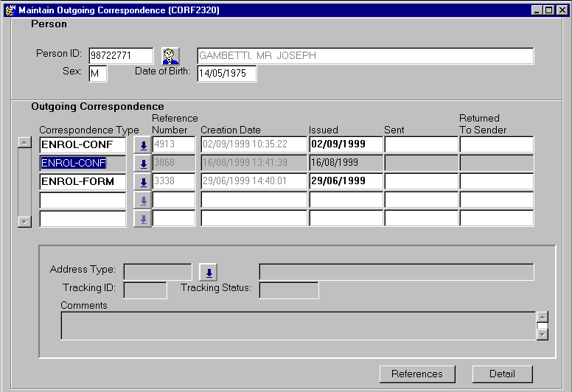Viewport: 572px width, 392px height.
Task: Click the Sent date field in first row
Action: pos(420,144)
